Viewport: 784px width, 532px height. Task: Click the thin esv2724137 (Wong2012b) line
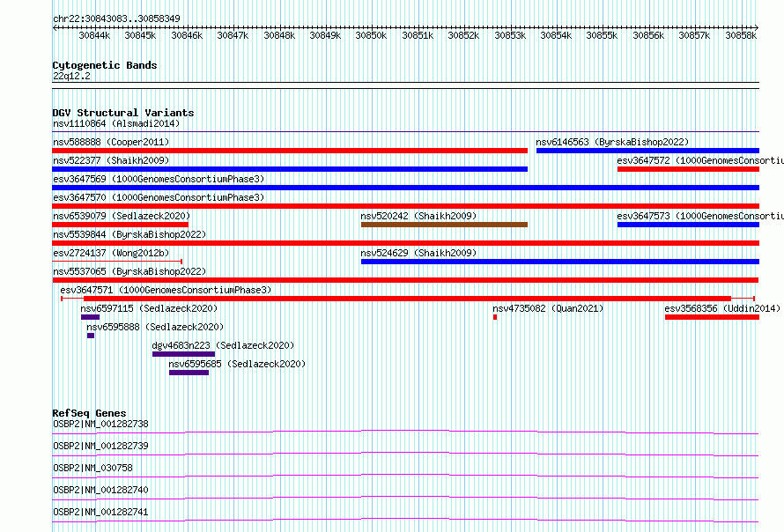(117, 262)
